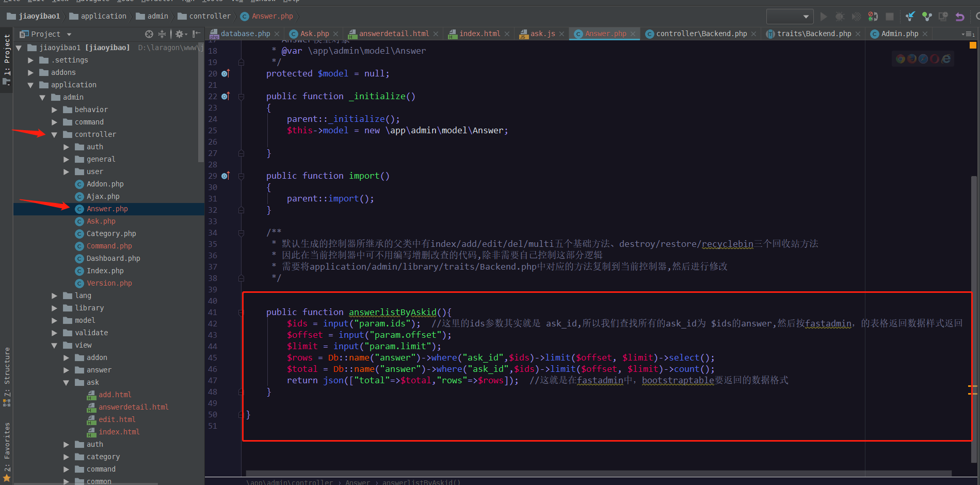Click controller breadcrumb in navigation bar
This screenshot has width=980, height=485.
click(204, 17)
